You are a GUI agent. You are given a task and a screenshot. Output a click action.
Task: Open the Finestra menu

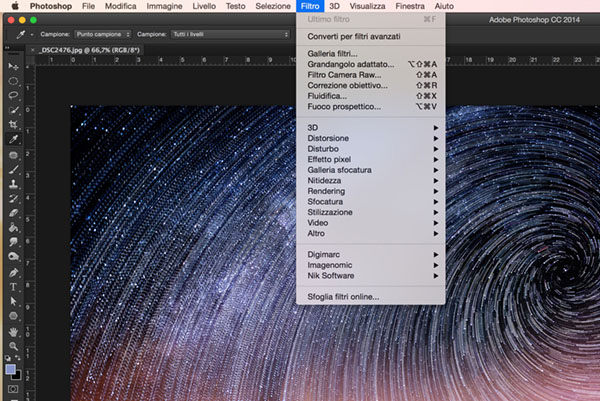(x=410, y=6)
